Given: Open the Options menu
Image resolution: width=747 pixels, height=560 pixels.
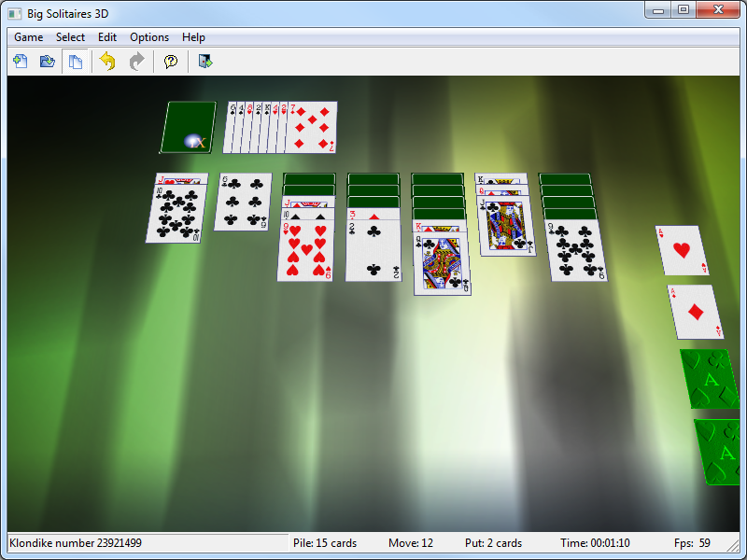Looking at the screenshot, I should [x=149, y=37].
